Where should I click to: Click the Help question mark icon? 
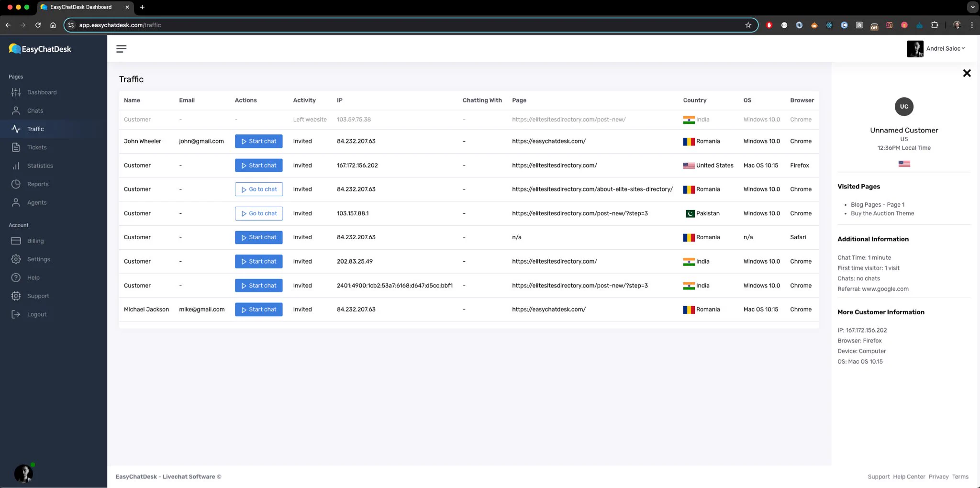click(16, 277)
